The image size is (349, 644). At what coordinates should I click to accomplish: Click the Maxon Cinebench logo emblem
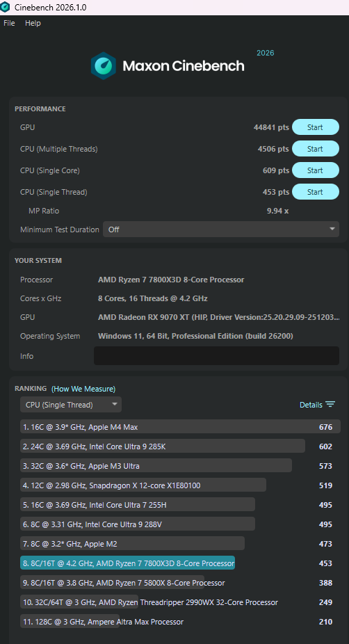click(x=103, y=65)
